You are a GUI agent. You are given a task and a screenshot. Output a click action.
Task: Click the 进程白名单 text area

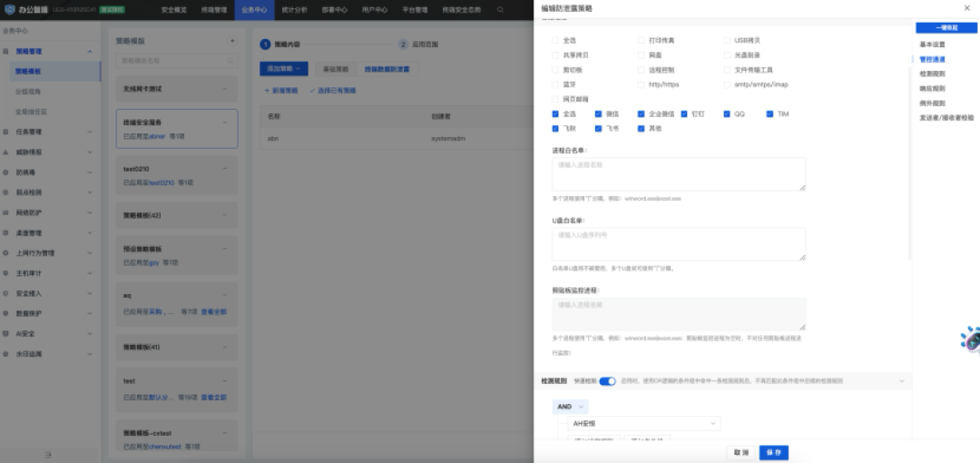click(x=678, y=174)
